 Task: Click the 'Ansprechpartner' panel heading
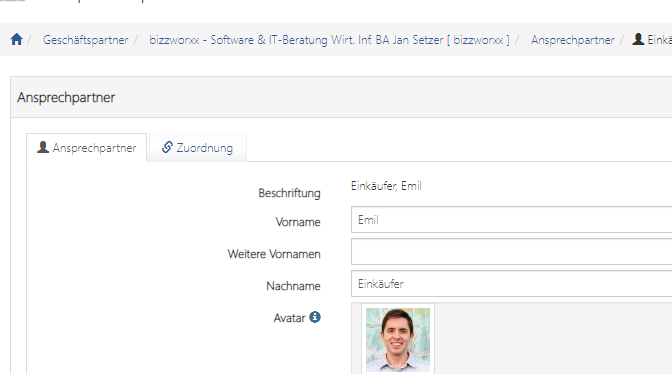click(66, 97)
